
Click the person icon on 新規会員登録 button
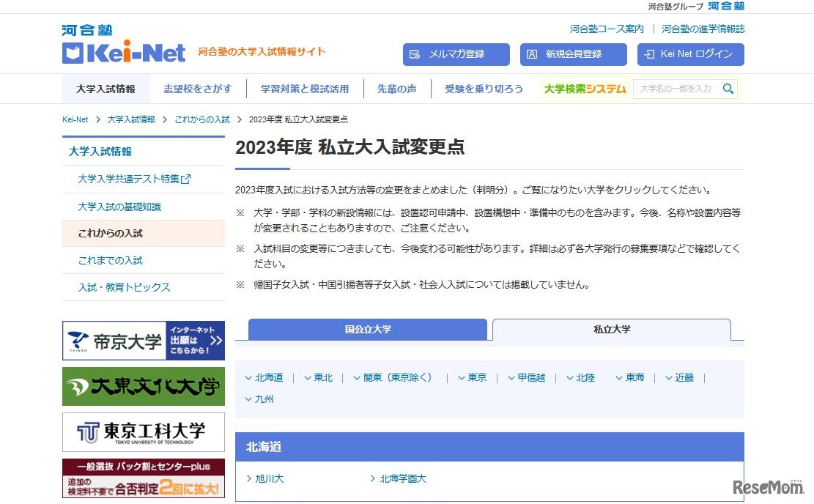tap(531, 54)
